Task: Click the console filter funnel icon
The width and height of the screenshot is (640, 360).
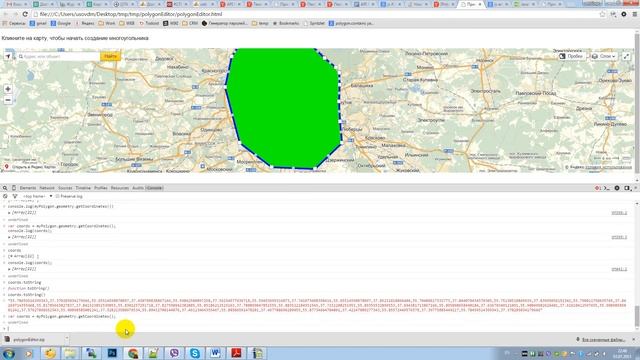Action: pos(15,196)
